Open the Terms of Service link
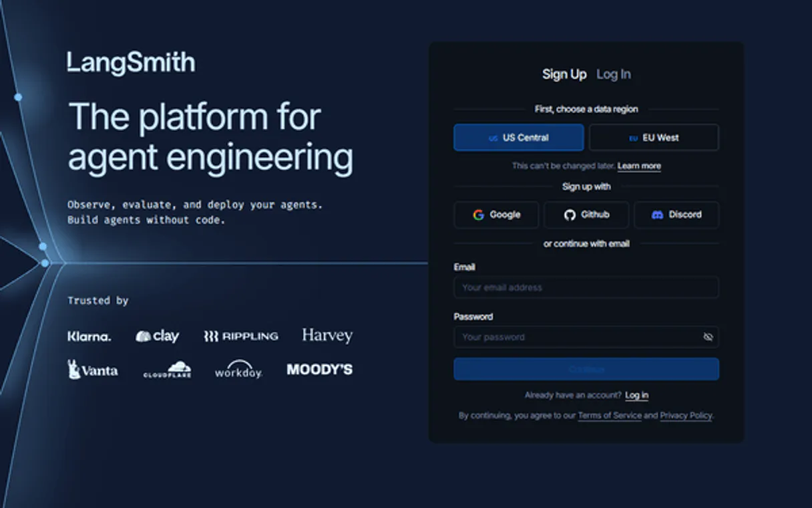Screen dimensions: 812x508 609,416
